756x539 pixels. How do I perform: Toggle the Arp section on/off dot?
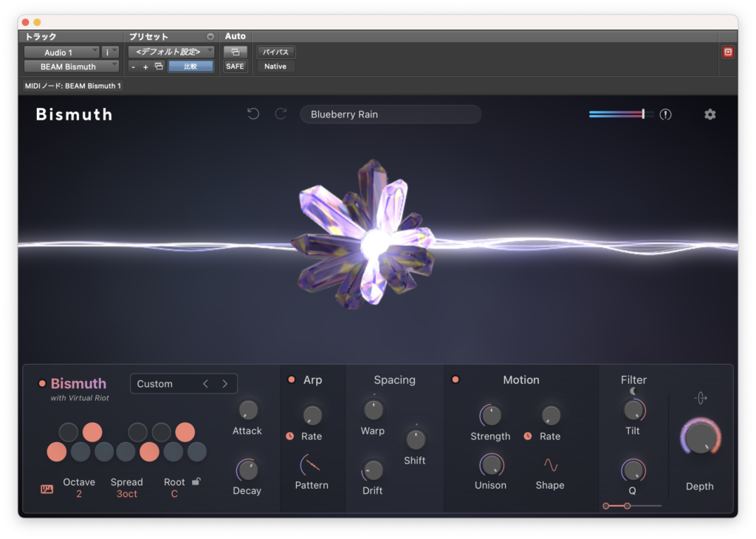click(291, 380)
